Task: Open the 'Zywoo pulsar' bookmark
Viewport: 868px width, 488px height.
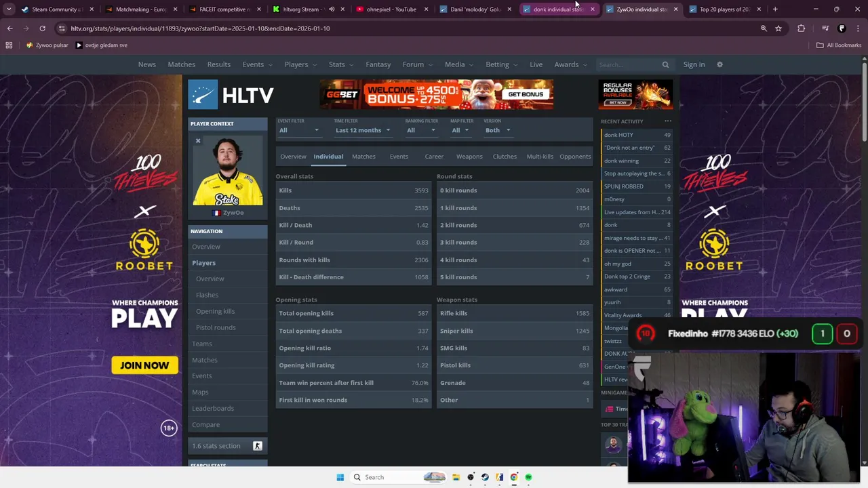Action: tap(47, 45)
